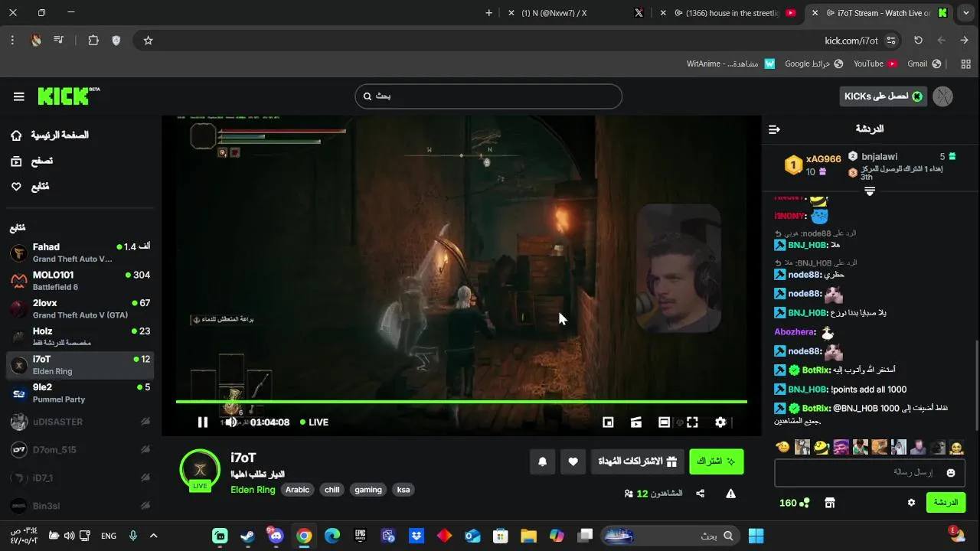Open the emoji picker in chat

click(951, 473)
